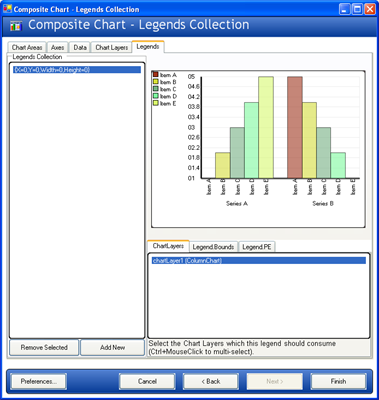Click the Item B yellow legend swatch
Screen dimensions: 379x400
pyautogui.click(x=156, y=82)
